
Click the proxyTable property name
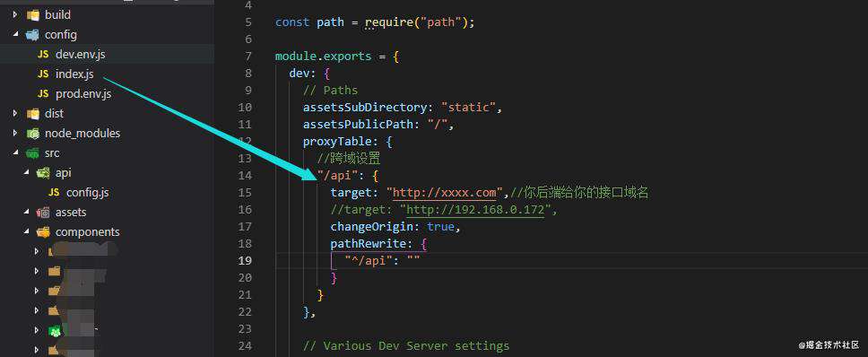point(337,142)
